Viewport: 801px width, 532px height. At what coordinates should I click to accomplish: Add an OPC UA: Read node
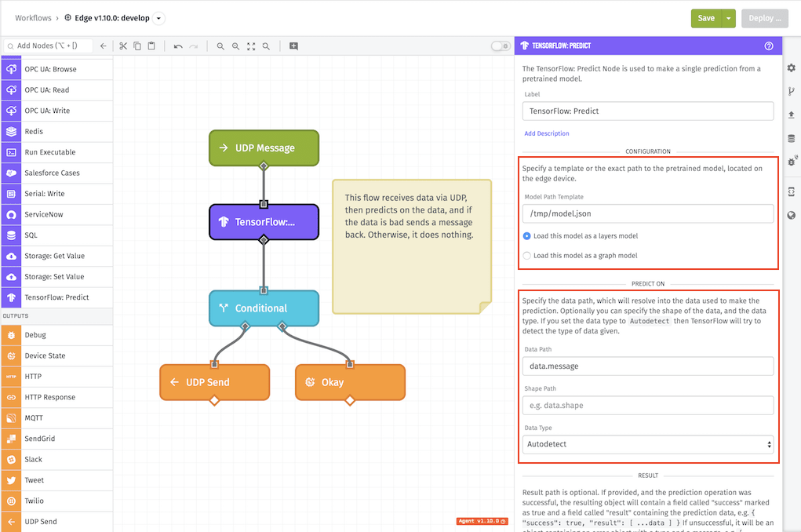click(x=56, y=90)
